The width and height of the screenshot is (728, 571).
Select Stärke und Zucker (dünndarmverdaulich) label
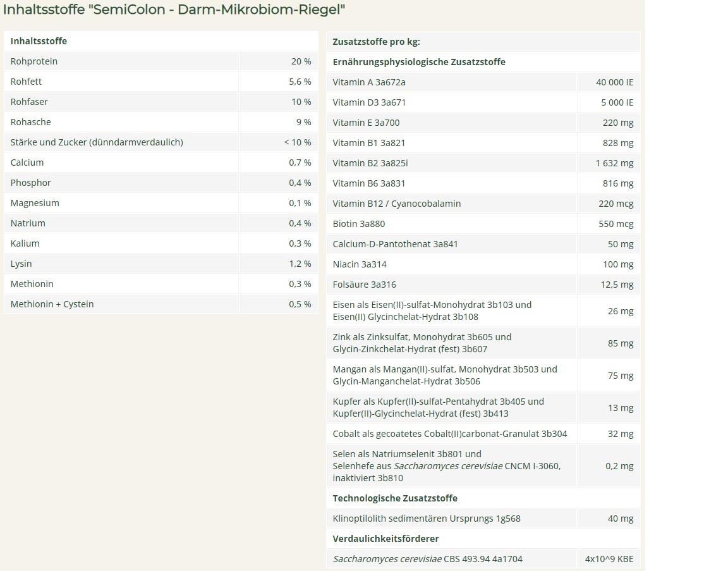97,142
